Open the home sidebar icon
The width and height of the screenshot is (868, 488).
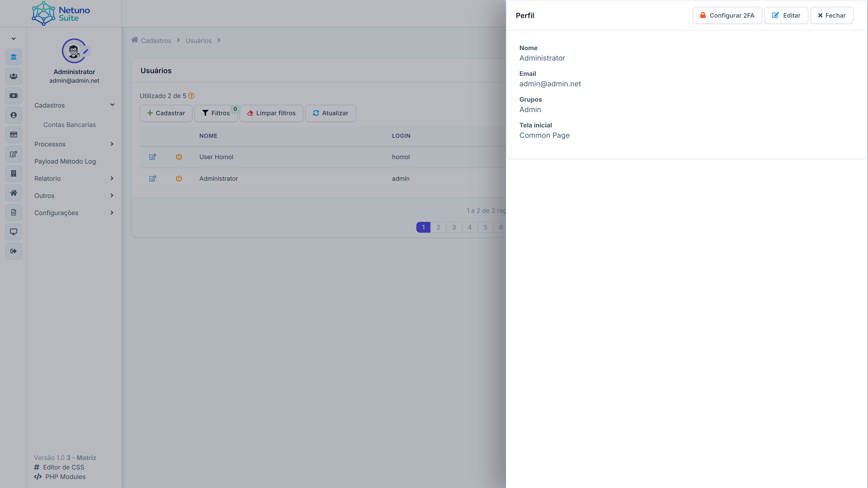[14, 193]
